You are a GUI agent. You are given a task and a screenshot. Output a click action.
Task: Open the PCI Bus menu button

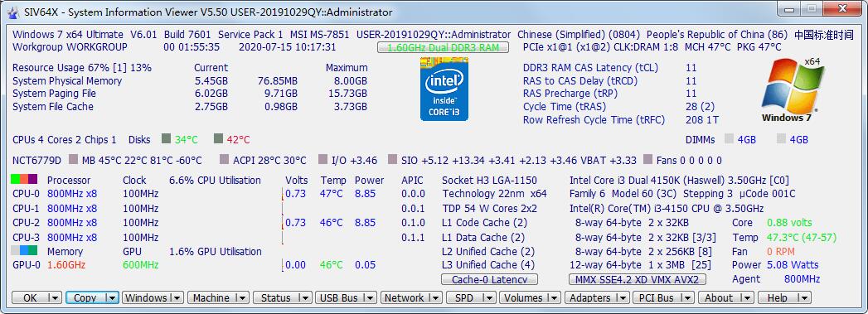point(664,297)
